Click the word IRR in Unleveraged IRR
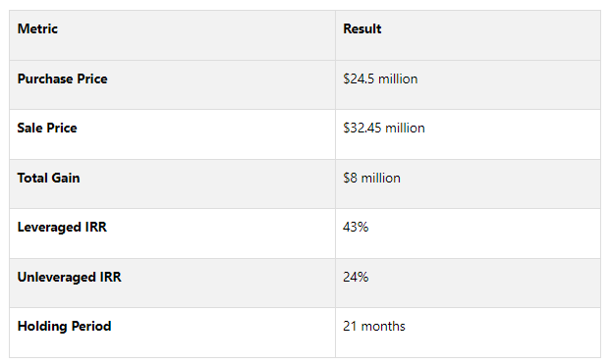 pyautogui.click(x=110, y=278)
